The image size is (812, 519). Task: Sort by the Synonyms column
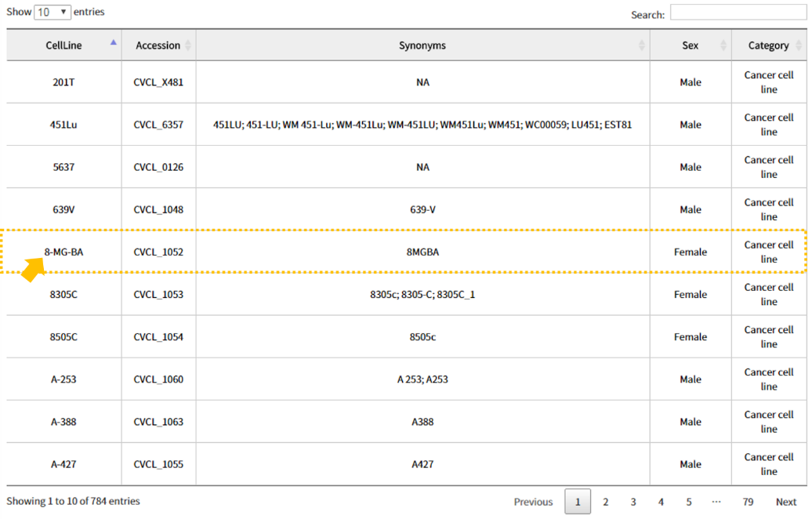pos(422,45)
